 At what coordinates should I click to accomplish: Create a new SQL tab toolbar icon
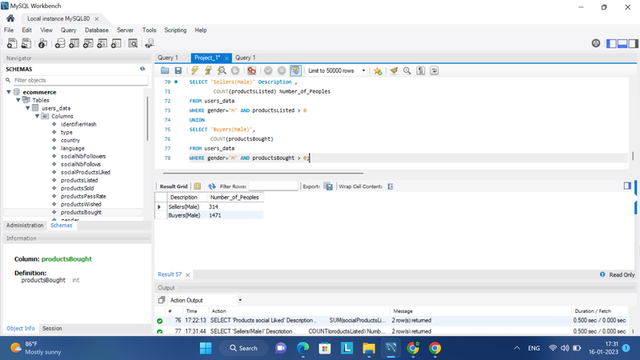(12, 43)
